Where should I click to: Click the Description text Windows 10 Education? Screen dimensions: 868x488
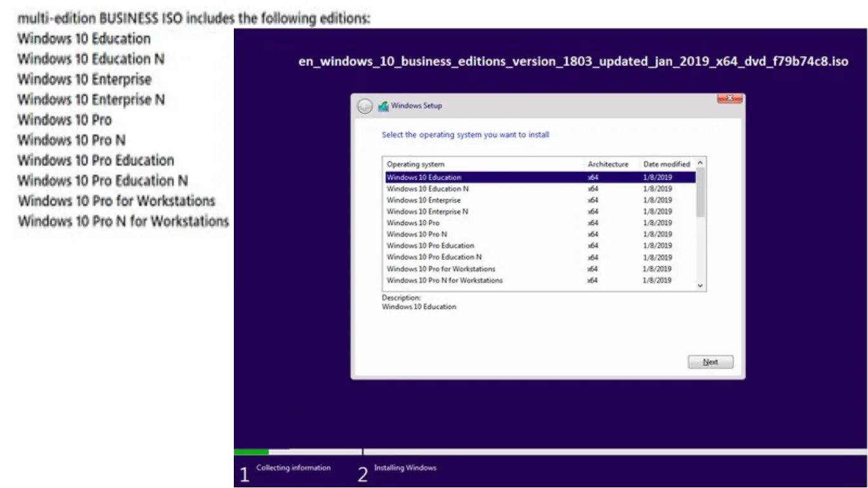click(x=419, y=307)
